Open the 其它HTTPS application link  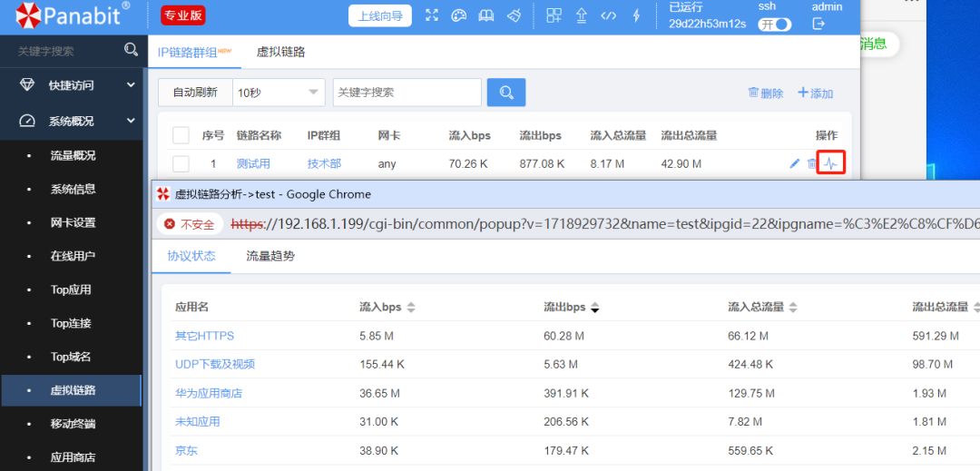coord(204,336)
